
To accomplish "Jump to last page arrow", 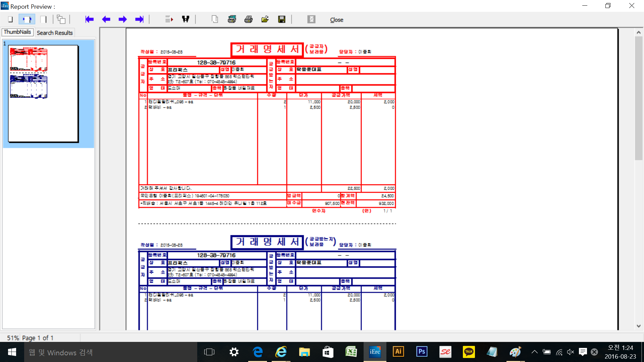I will point(139,19).
